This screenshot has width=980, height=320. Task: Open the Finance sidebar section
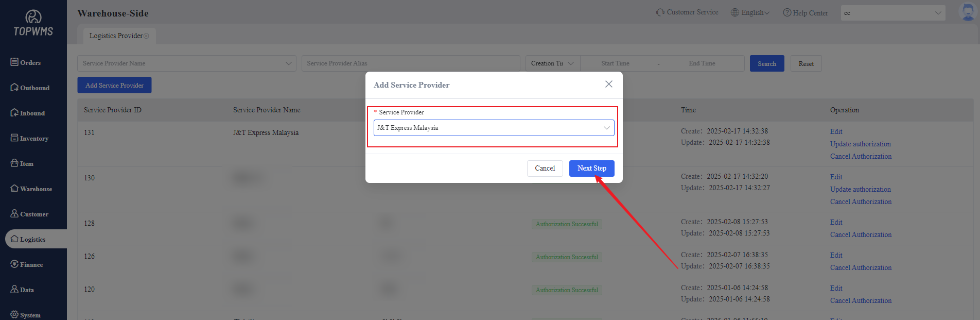pos(27,264)
